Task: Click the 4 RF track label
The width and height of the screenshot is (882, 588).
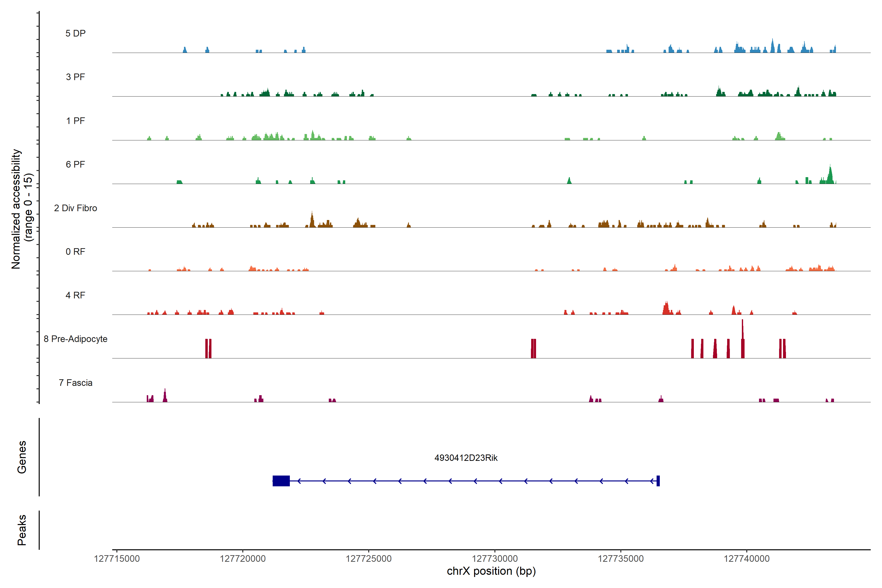Action: [75, 295]
